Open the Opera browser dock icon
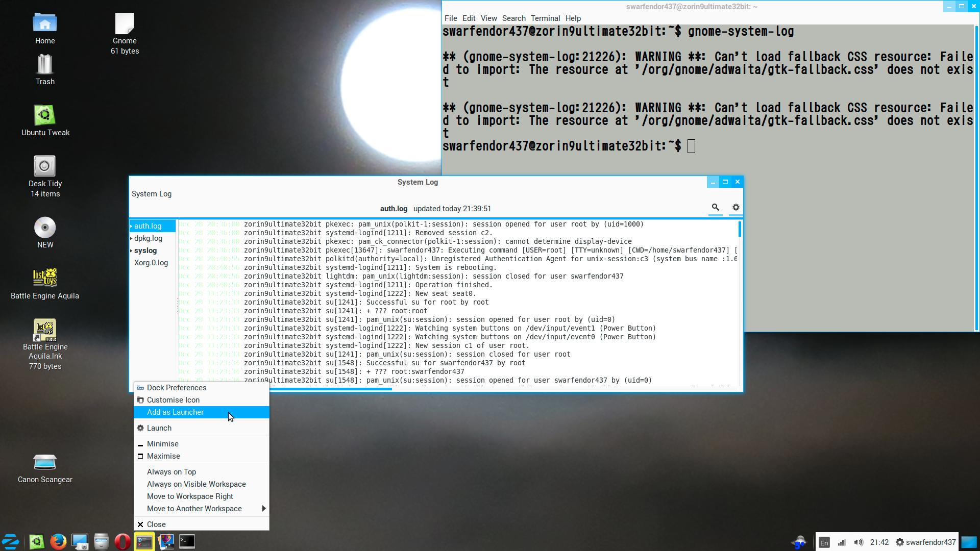Viewport: 980px width, 551px height. click(x=122, y=541)
